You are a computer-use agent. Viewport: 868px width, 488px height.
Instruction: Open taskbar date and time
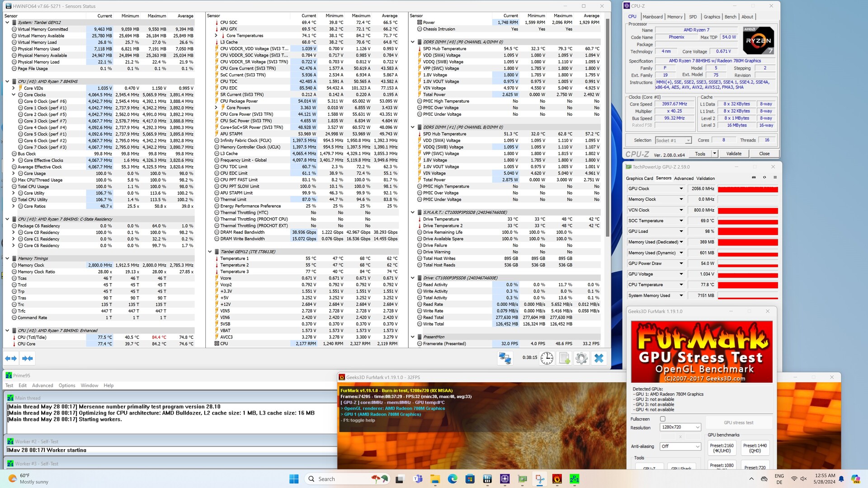(825, 479)
